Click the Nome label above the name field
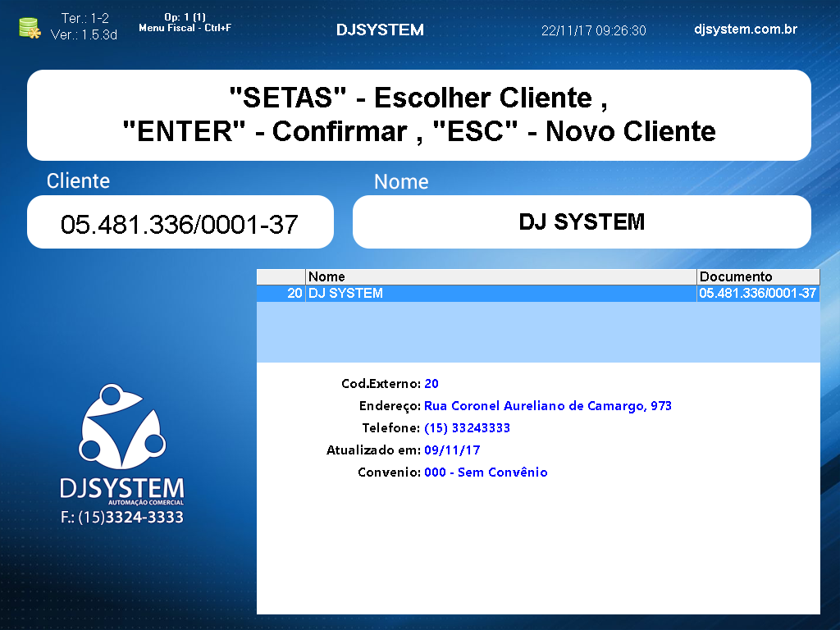The image size is (840, 630). pos(401,182)
